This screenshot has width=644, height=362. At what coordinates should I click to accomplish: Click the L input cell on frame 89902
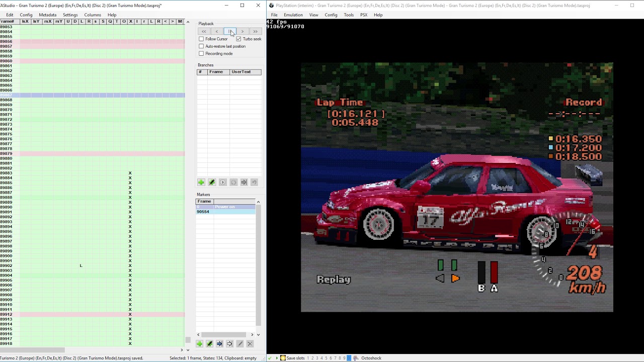(80, 265)
